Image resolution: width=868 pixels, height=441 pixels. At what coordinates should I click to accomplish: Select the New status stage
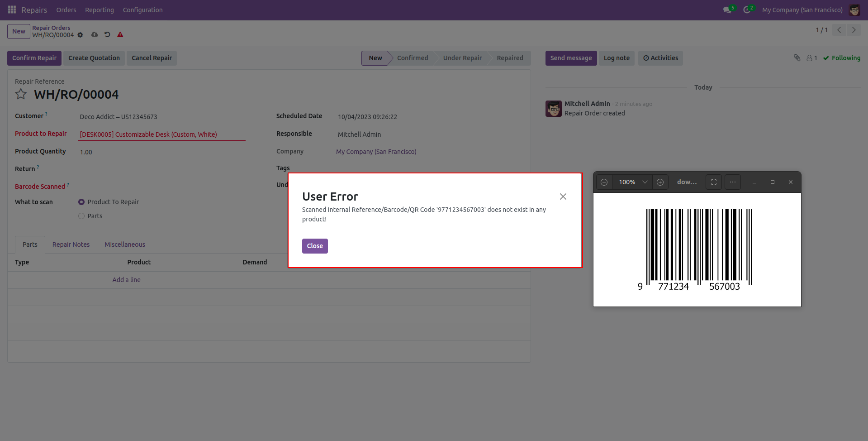(375, 58)
